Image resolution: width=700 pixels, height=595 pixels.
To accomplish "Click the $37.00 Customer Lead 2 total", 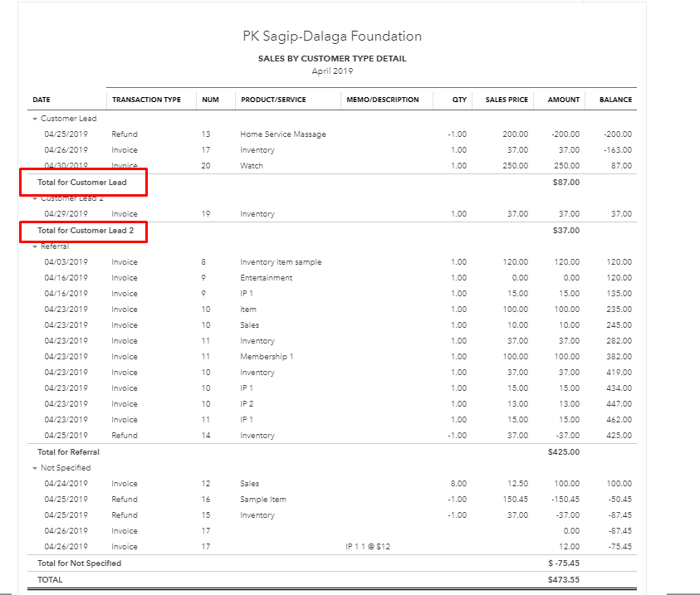I will pos(566,231).
